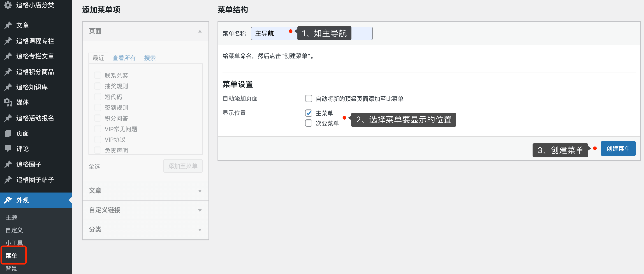Click the pin icon next to 追格圈子帖子
This screenshot has height=274, width=644.
click(8, 180)
